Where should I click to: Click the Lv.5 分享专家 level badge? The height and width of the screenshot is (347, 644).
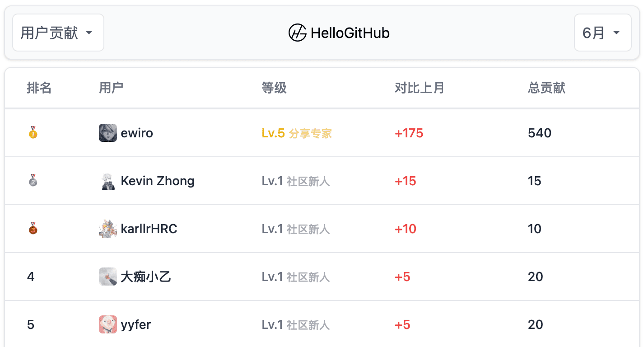click(x=297, y=133)
